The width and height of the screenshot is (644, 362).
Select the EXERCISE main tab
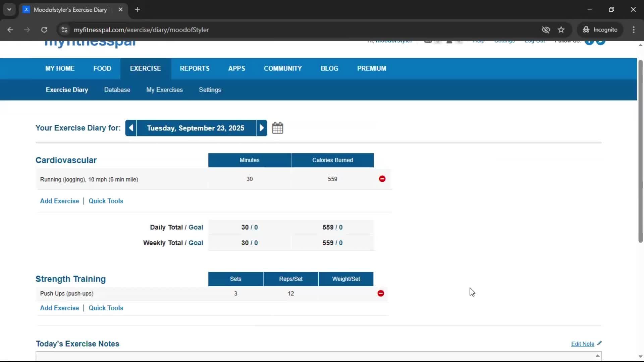click(146, 68)
